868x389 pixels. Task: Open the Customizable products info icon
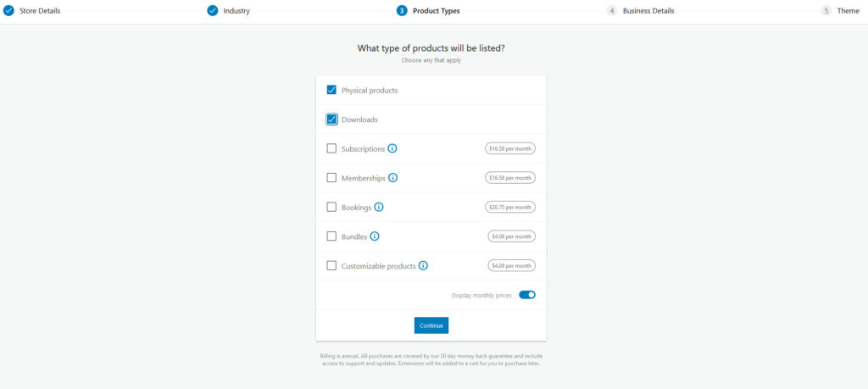pos(424,265)
